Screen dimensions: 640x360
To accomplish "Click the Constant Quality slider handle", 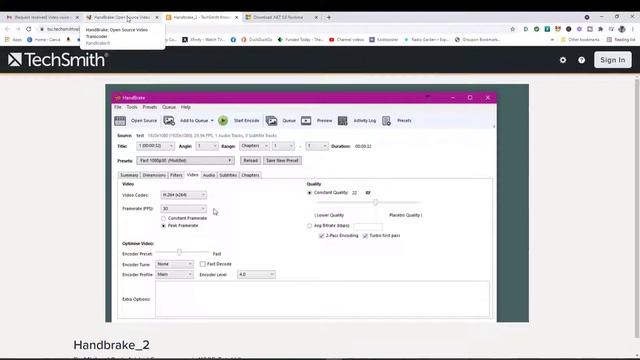I will pos(376,202).
